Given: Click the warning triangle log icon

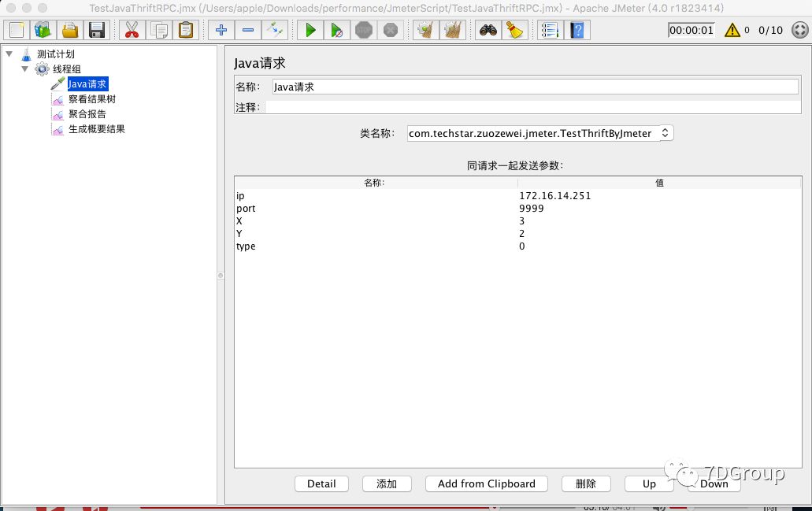Looking at the screenshot, I should (732, 30).
